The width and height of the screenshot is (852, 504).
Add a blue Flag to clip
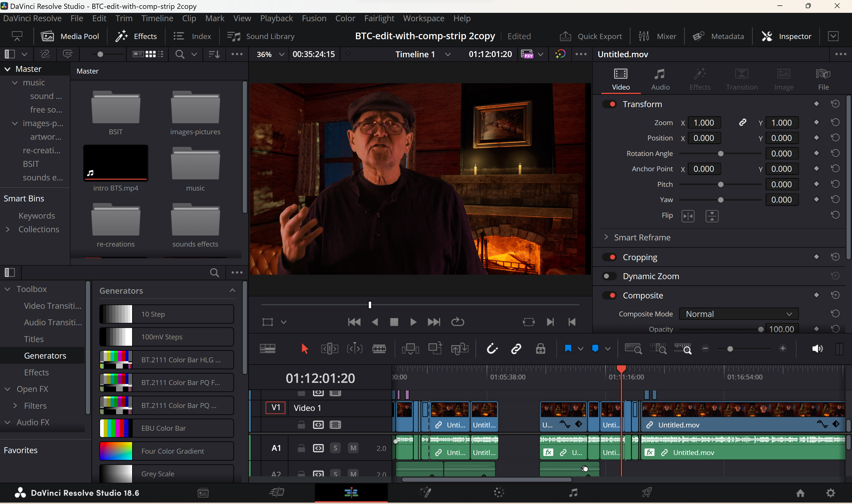568,349
